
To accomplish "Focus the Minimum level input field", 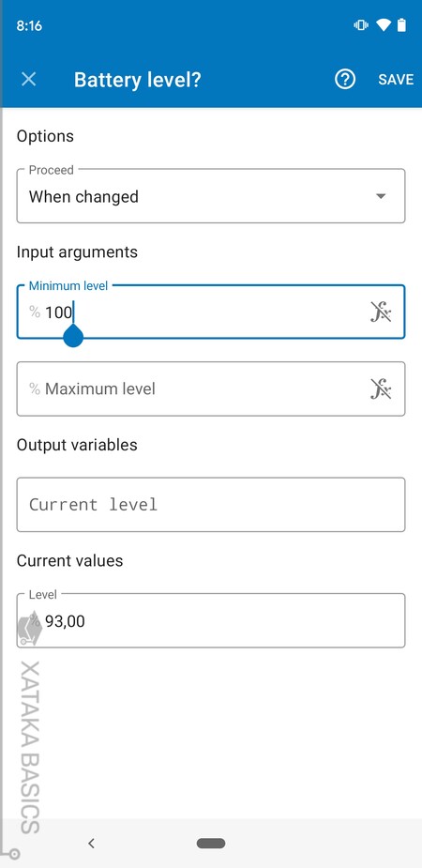I will pos(211,312).
